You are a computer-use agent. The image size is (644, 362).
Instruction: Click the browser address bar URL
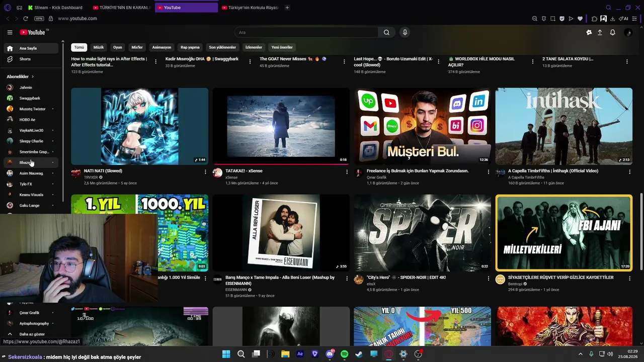77,19
